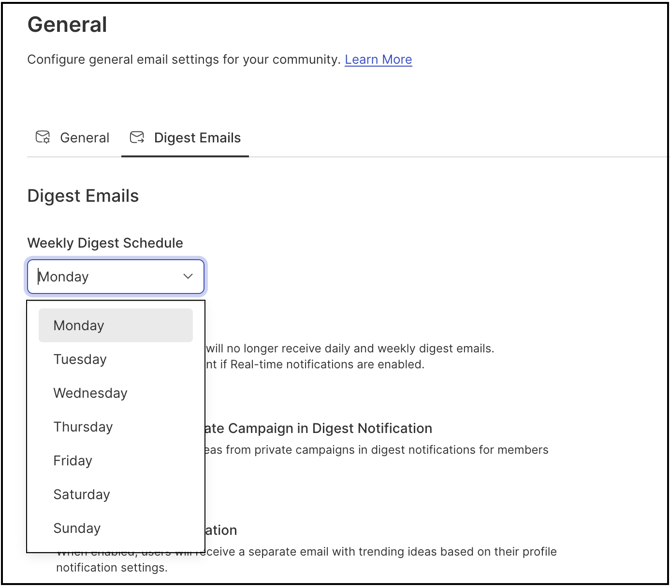Select Tuesday in the dropdown list

80,360
